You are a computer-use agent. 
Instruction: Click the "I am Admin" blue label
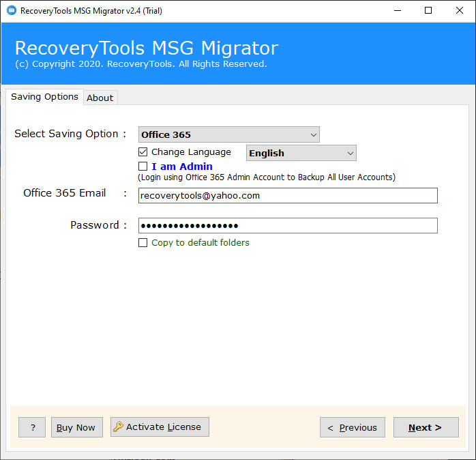[x=182, y=167]
